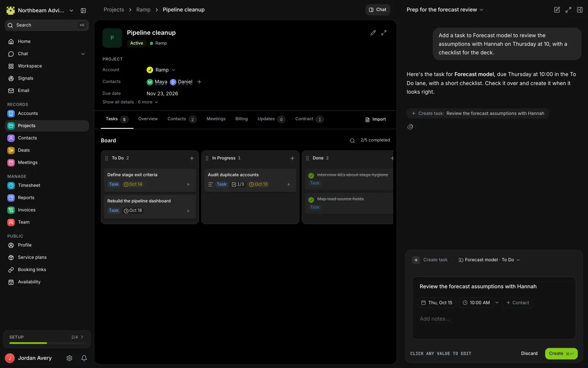
Task: Add a contact with the plus after Daniel
Action: pyautogui.click(x=199, y=82)
